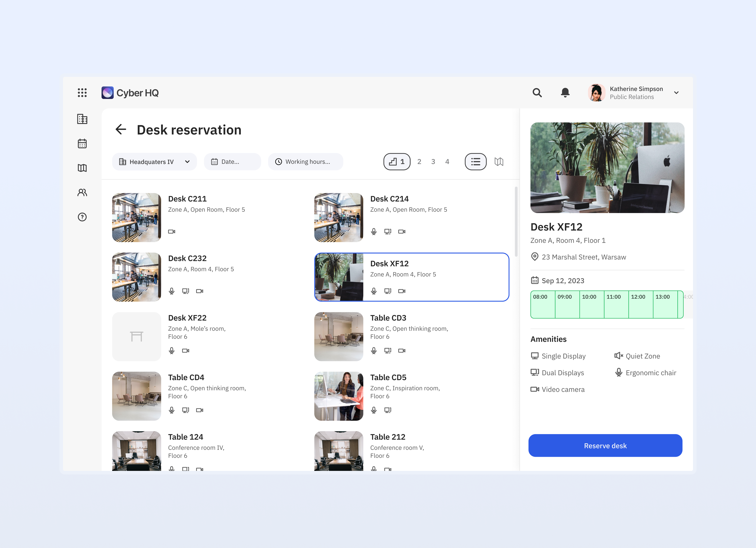Image resolution: width=756 pixels, height=548 pixels.
Task: Click video camera icon on Desk XF12 card
Action: pos(402,291)
